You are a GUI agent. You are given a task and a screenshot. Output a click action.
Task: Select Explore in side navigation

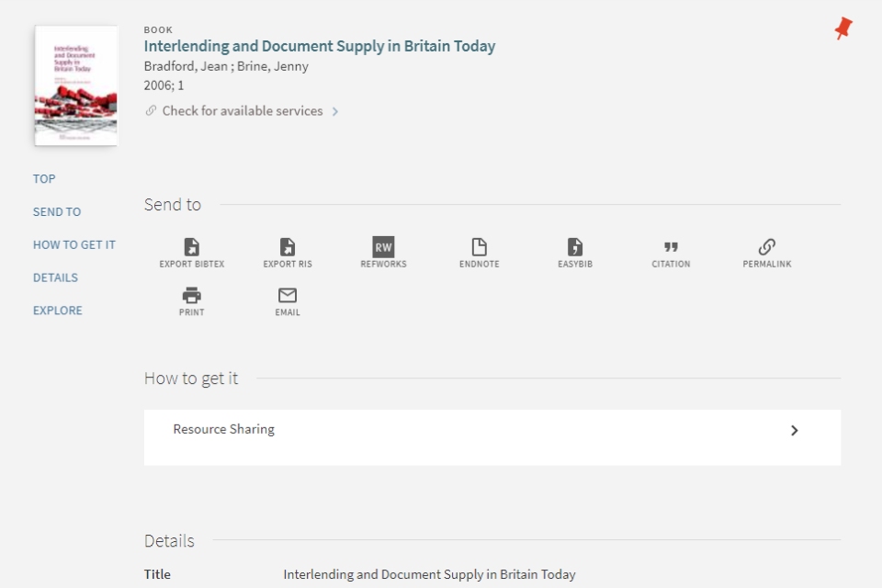pyautogui.click(x=58, y=311)
